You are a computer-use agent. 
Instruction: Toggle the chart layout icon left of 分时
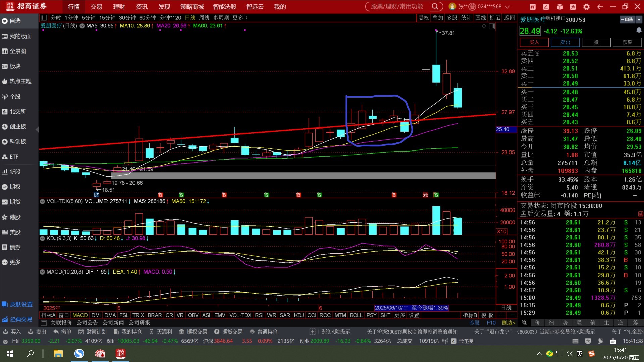point(43,18)
